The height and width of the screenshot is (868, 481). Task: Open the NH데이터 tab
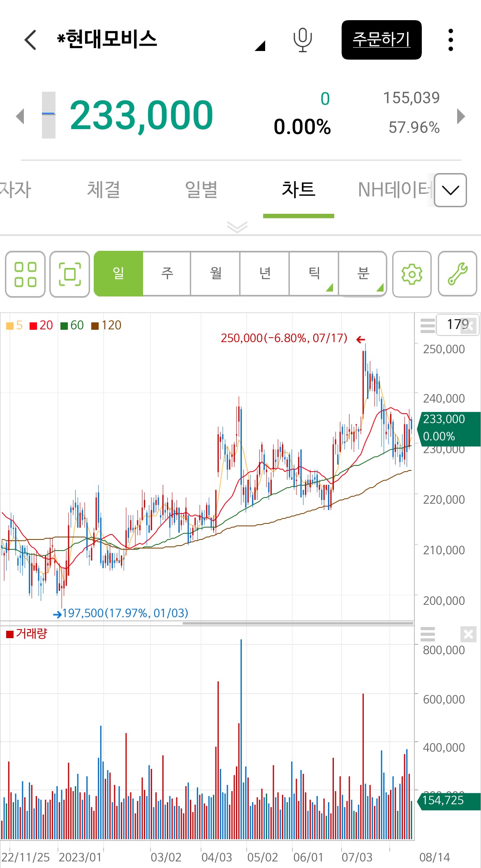(395, 190)
